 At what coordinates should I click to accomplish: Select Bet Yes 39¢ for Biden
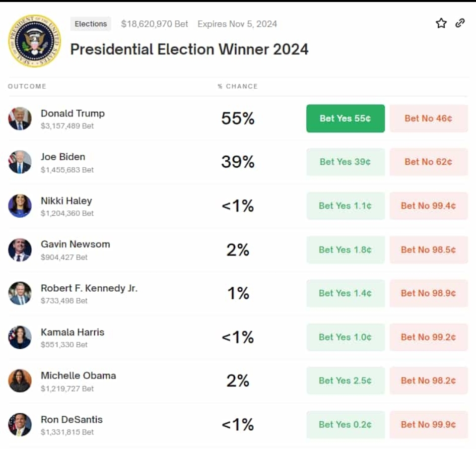[x=345, y=162]
